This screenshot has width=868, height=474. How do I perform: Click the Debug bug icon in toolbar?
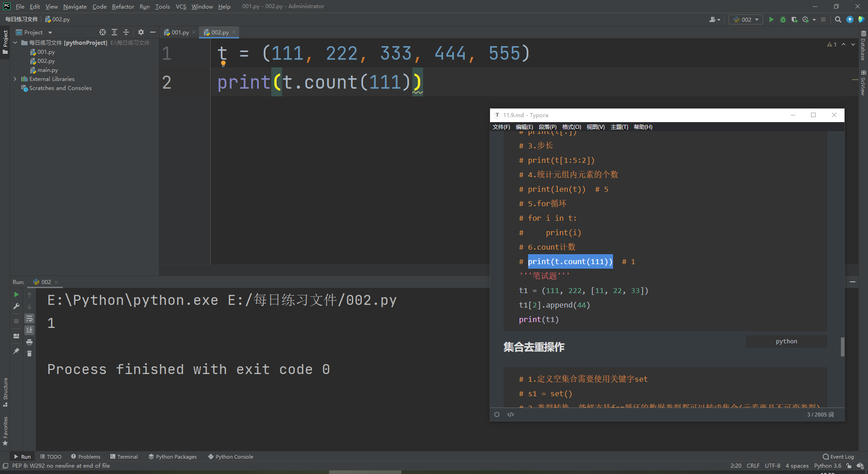[x=783, y=19]
